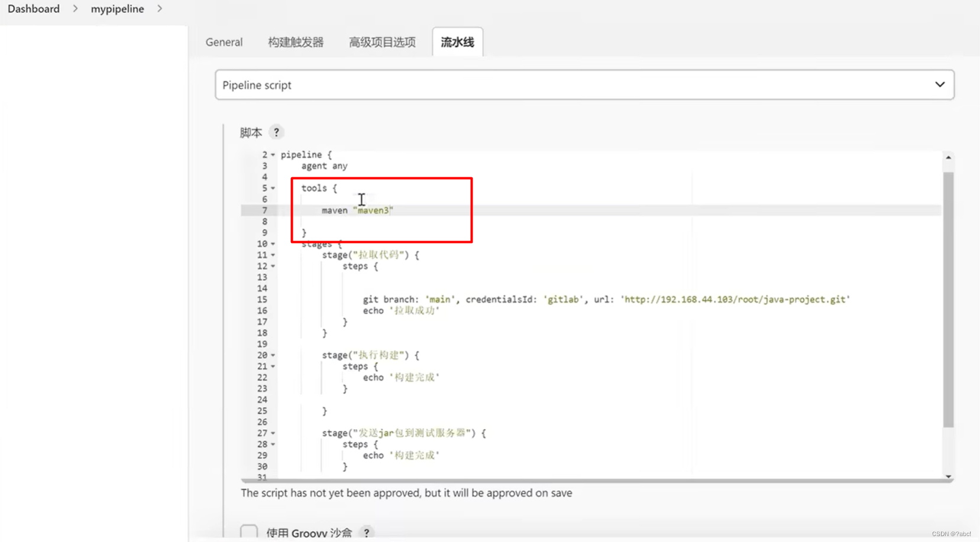Switch to the General tab
This screenshot has height=542, width=980.
224,42
